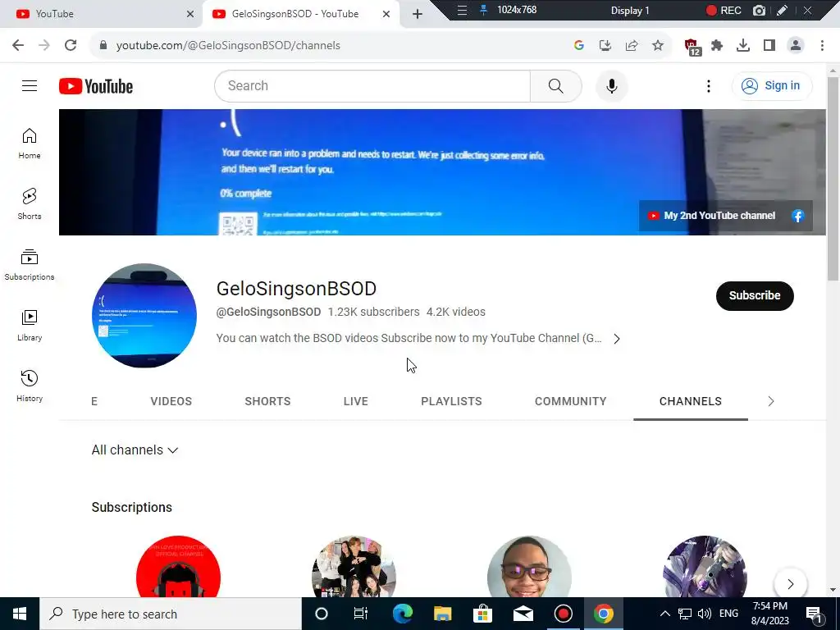Reload the page
840x630 pixels.
tap(71, 46)
